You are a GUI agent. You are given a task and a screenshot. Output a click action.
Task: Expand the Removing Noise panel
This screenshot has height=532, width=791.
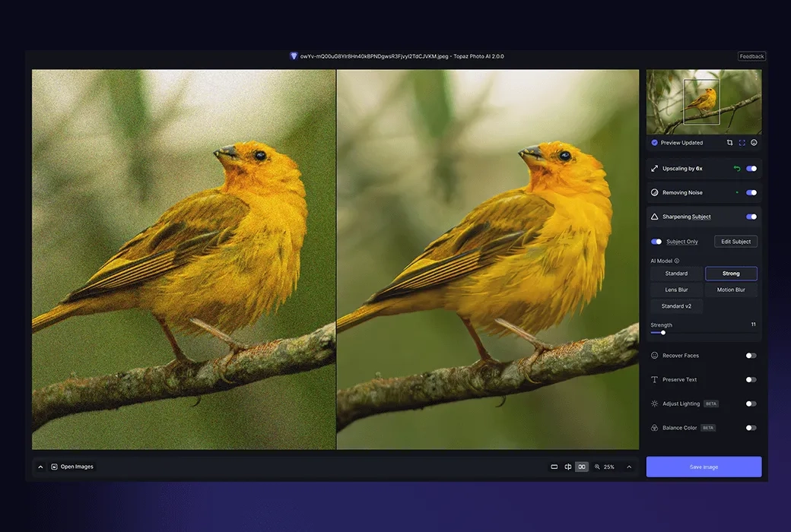[704, 192]
